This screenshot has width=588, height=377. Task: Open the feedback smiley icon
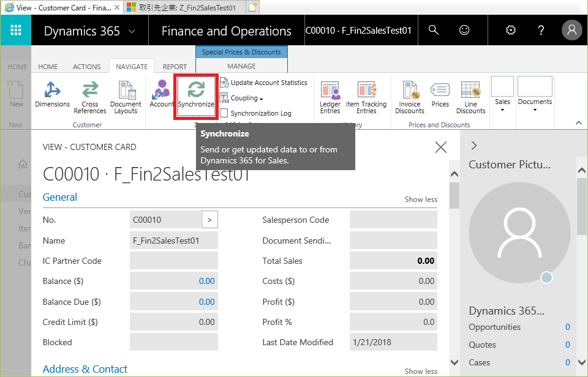click(x=464, y=30)
